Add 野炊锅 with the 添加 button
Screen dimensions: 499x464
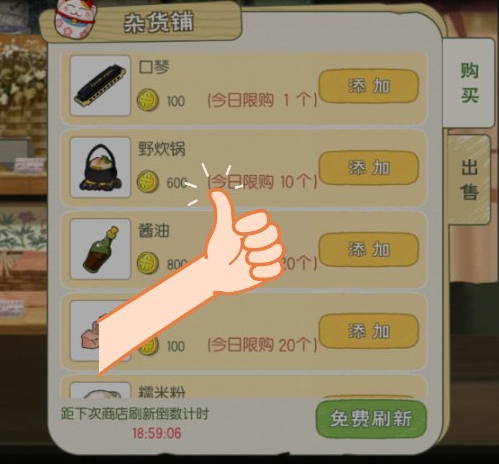point(369,168)
